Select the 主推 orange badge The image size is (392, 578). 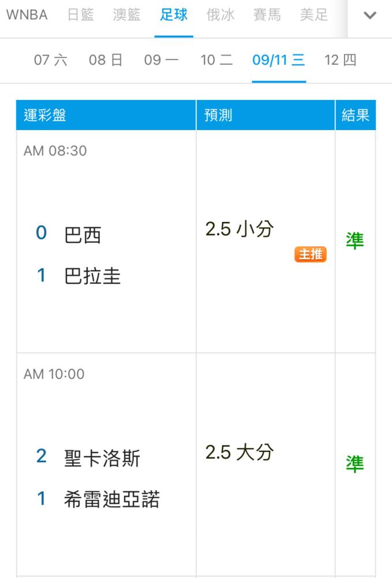pyautogui.click(x=310, y=254)
